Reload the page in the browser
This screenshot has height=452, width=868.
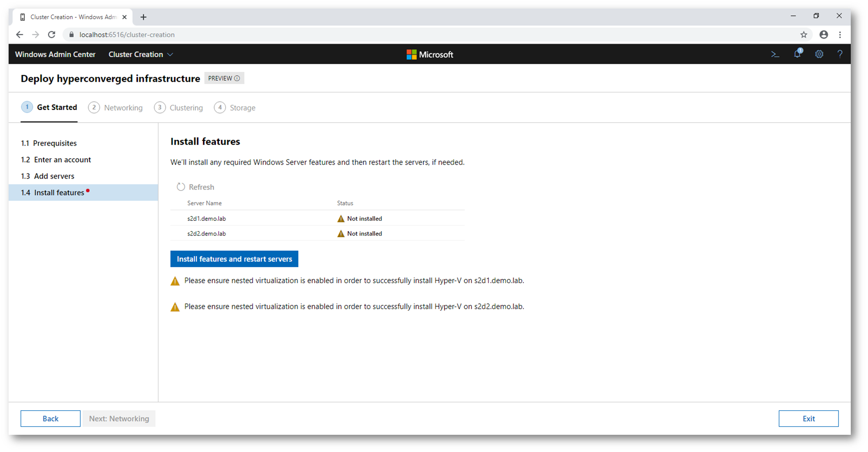(x=52, y=34)
